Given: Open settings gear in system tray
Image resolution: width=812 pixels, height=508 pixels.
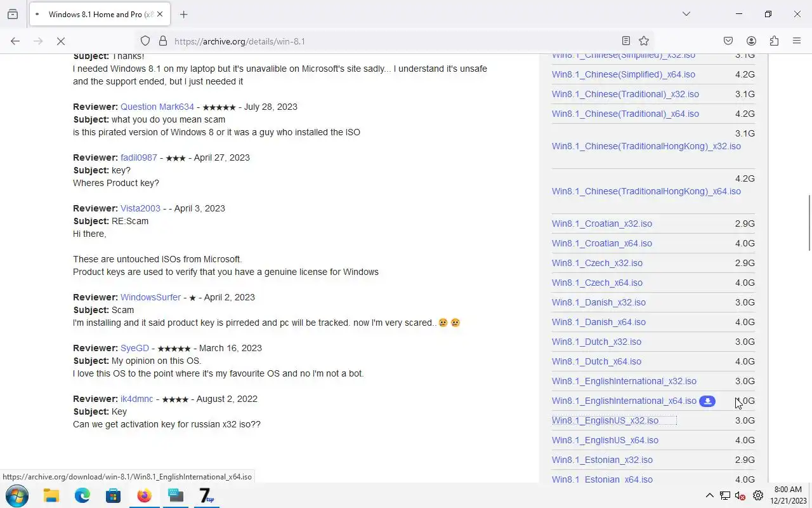Looking at the screenshot, I should [758, 496].
